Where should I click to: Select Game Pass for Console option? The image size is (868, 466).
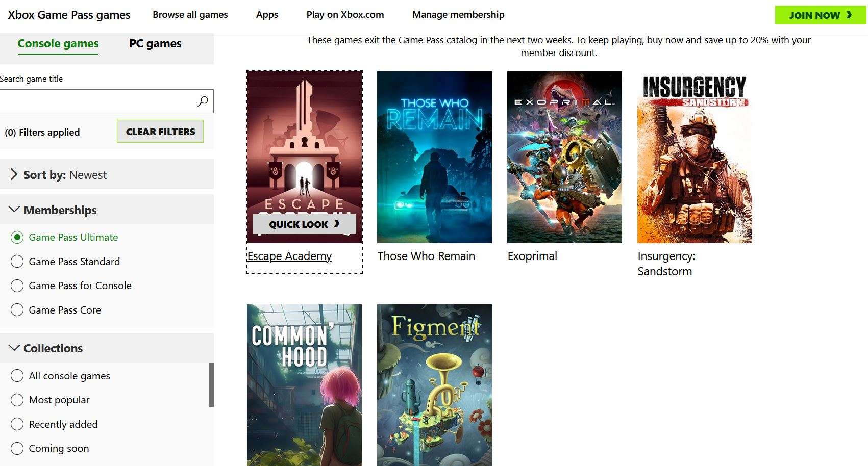(x=71, y=286)
